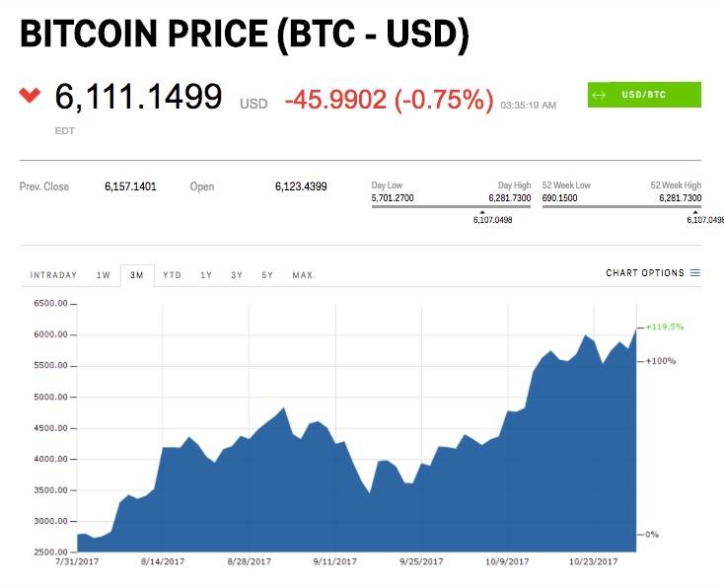Select the 3Y time range tab
The height and width of the screenshot is (588, 724).
(237, 275)
